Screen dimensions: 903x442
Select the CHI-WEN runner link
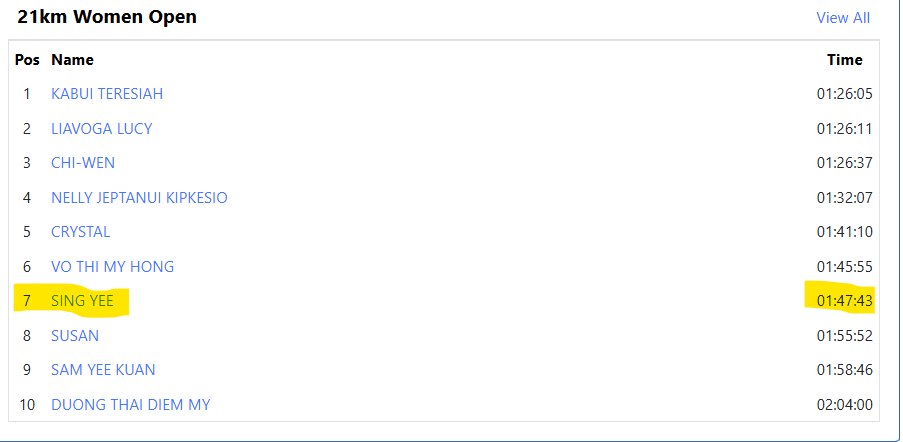[83, 163]
